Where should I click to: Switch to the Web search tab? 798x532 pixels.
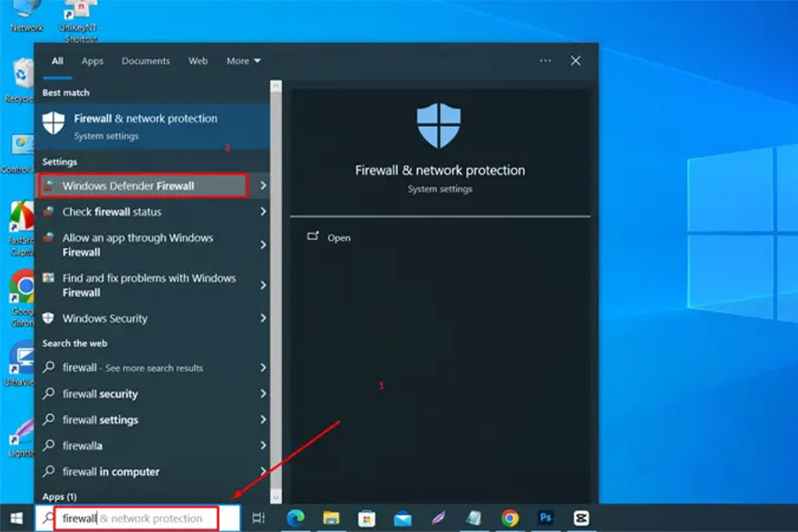pos(198,60)
